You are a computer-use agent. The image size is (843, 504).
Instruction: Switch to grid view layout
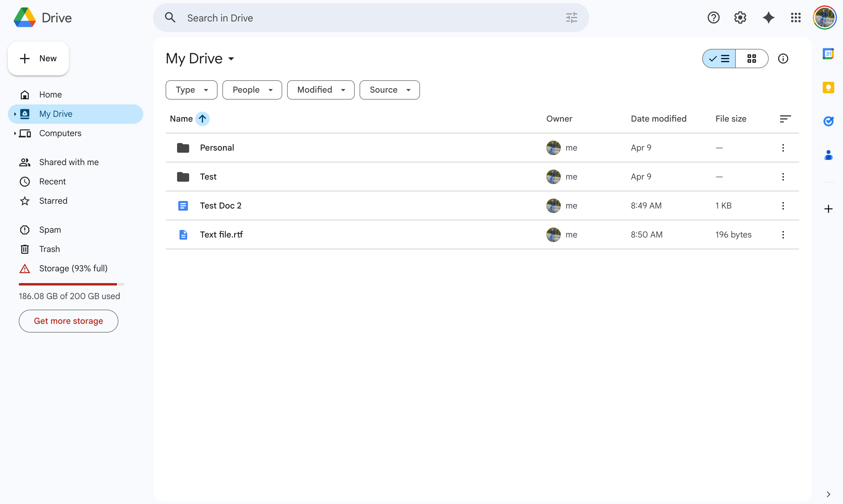pos(752,59)
